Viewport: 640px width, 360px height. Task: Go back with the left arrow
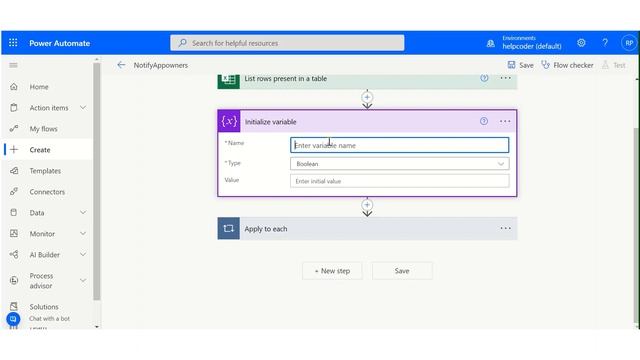(121, 65)
